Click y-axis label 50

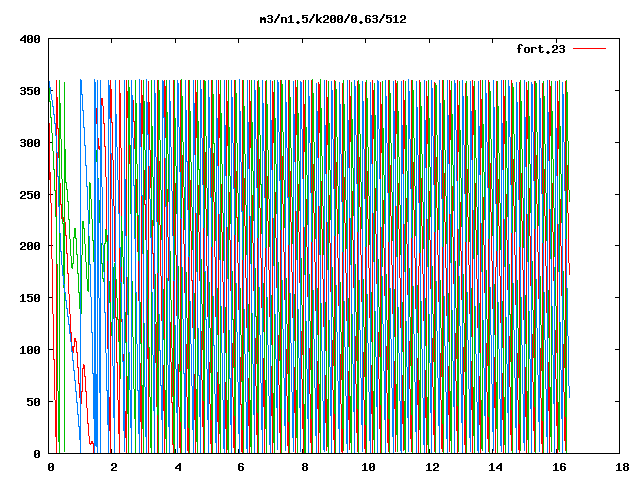point(34,402)
